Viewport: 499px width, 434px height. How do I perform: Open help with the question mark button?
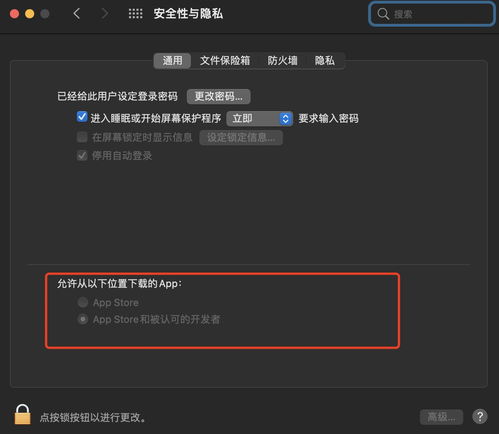pos(480,416)
